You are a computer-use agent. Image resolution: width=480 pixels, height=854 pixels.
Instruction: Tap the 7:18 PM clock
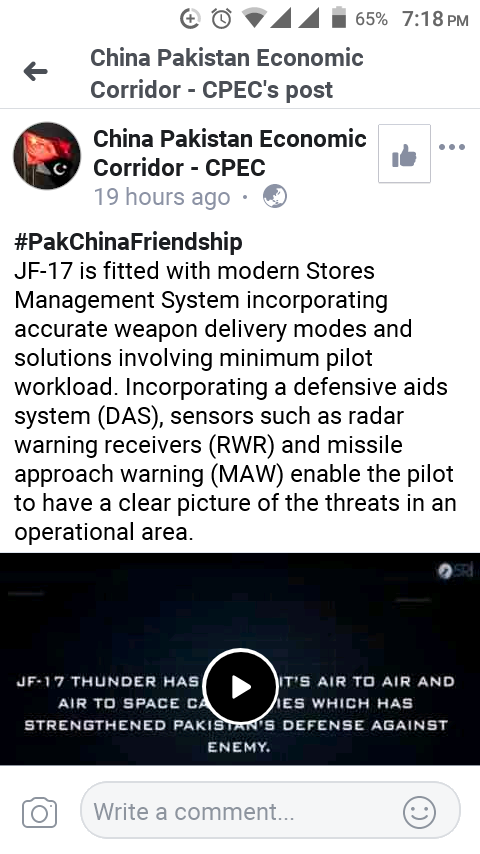click(435, 19)
